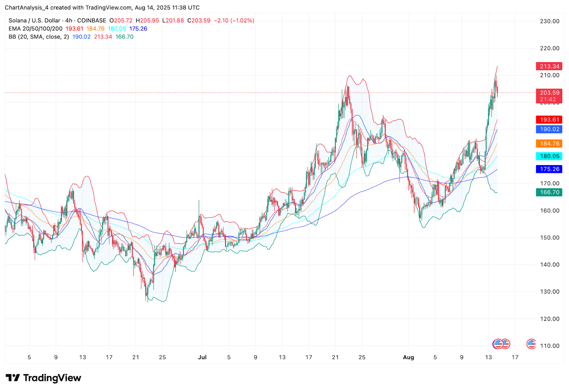Click the 130.00 price scale label
This screenshot has height=392, width=569.
[550, 292]
